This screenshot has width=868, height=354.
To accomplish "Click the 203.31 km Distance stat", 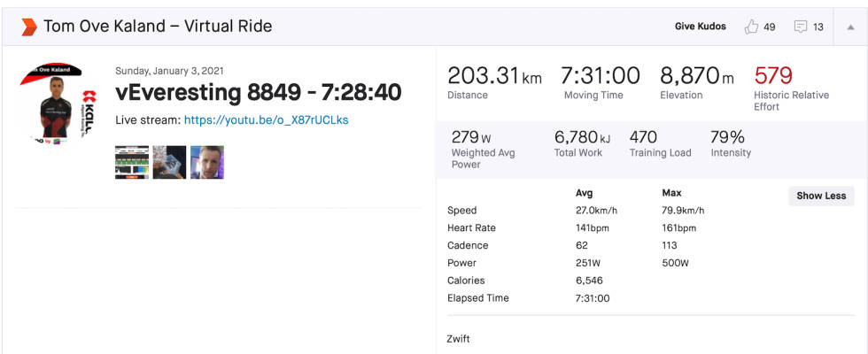I will pyautogui.click(x=494, y=82).
